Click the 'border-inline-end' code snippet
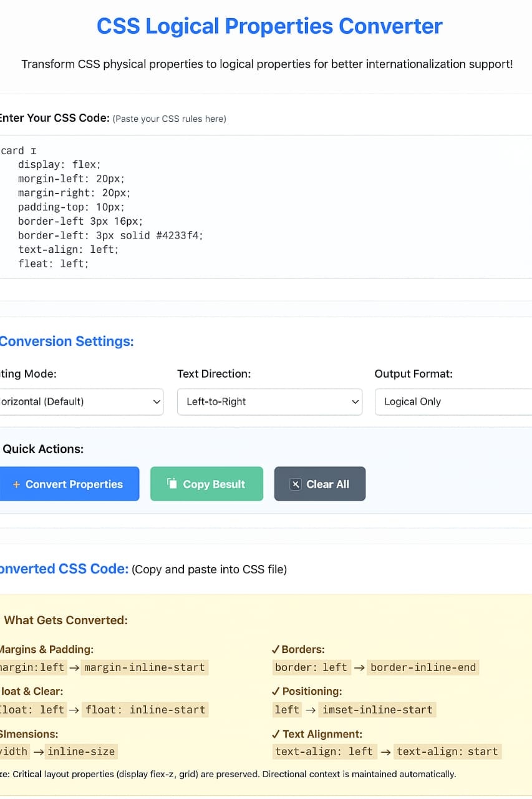This screenshot has height=799, width=532. [423, 667]
